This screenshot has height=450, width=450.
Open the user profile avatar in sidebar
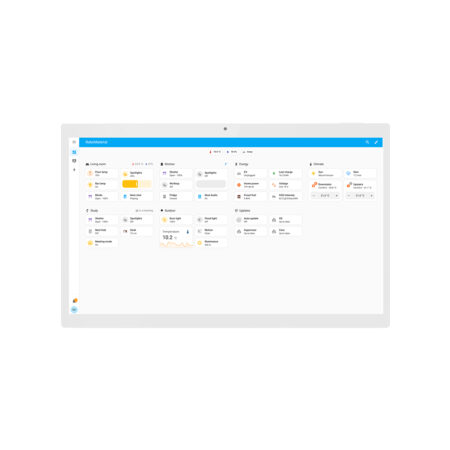pyautogui.click(x=74, y=310)
